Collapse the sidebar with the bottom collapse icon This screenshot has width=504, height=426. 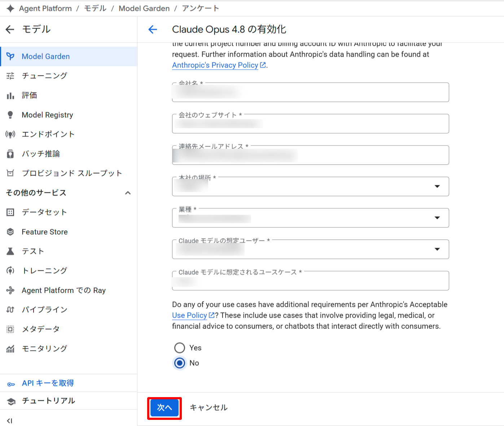(x=10, y=421)
